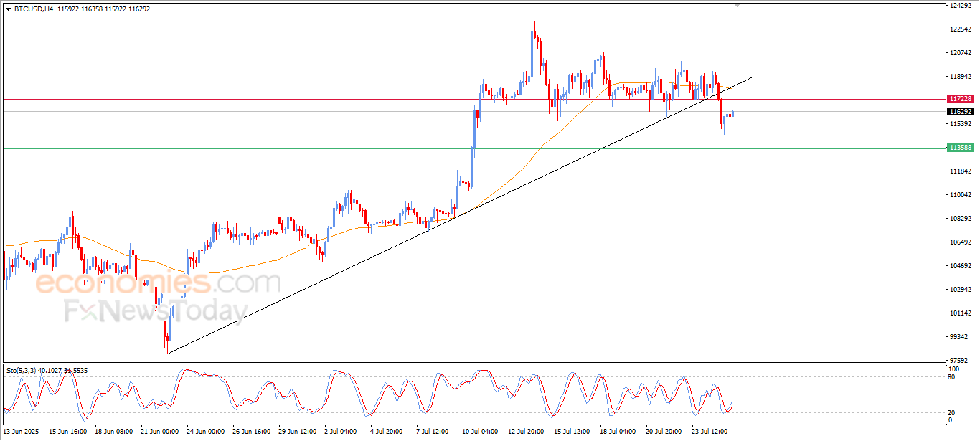Image resolution: width=980 pixels, height=441 pixels.
Task: Click the 99342 price axis value
Action: click(958, 337)
